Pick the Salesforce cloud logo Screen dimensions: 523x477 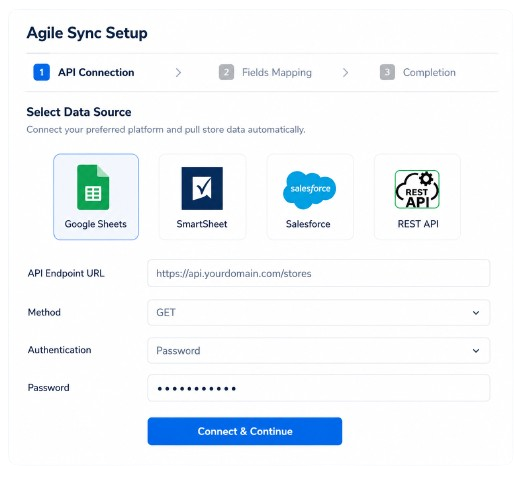click(310, 189)
